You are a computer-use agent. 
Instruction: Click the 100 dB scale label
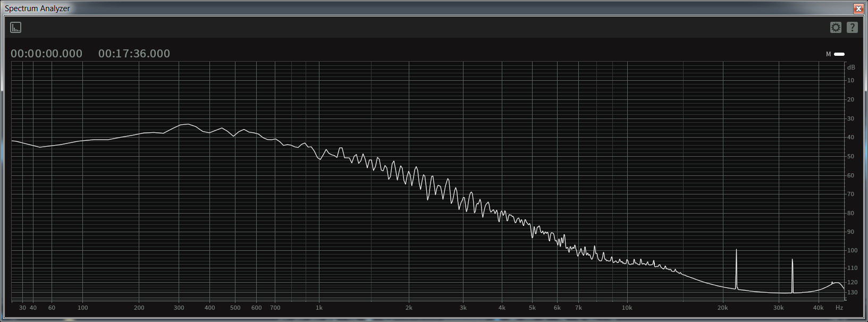pos(852,250)
